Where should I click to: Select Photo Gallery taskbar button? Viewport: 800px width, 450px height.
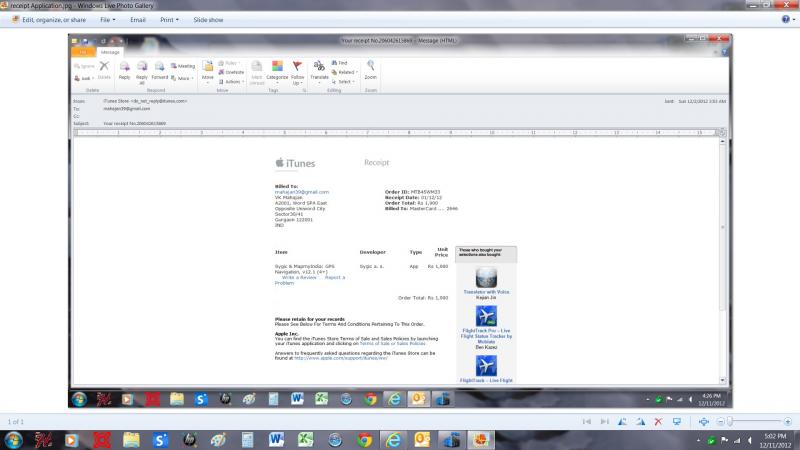pos(480,440)
